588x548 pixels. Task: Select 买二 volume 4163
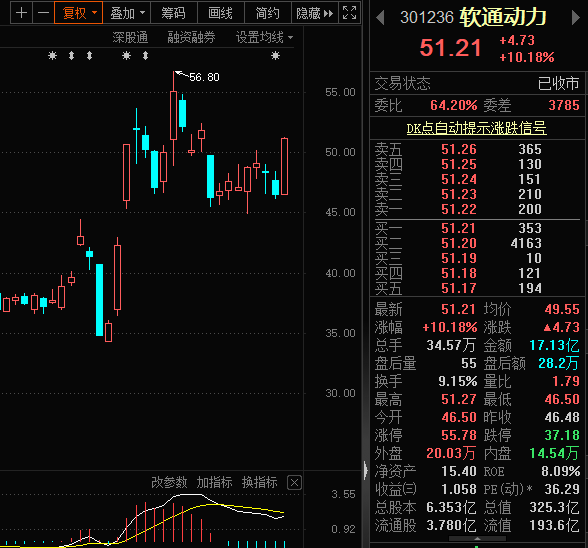(526, 243)
